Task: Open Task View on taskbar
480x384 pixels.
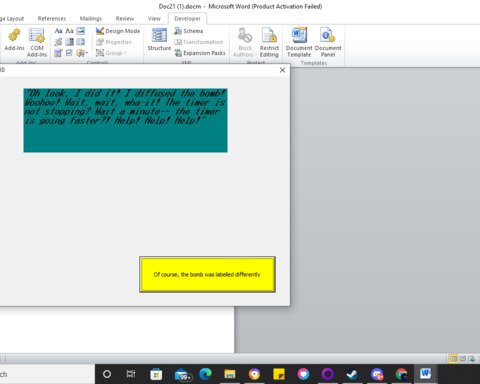Action: 131,374
